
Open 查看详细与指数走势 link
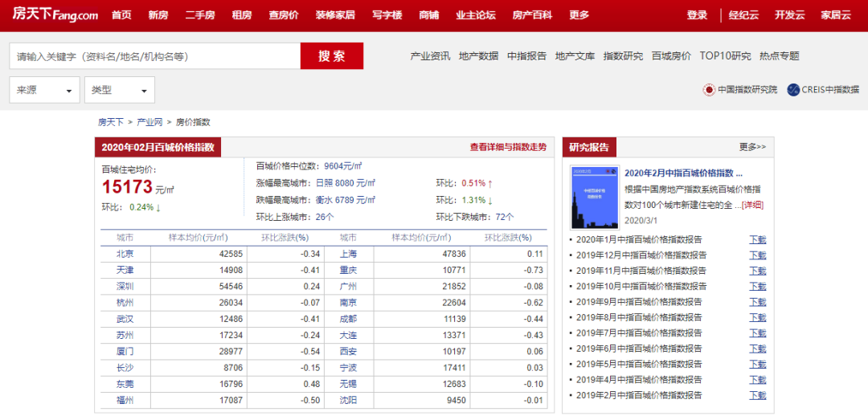(x=508, y=147)
